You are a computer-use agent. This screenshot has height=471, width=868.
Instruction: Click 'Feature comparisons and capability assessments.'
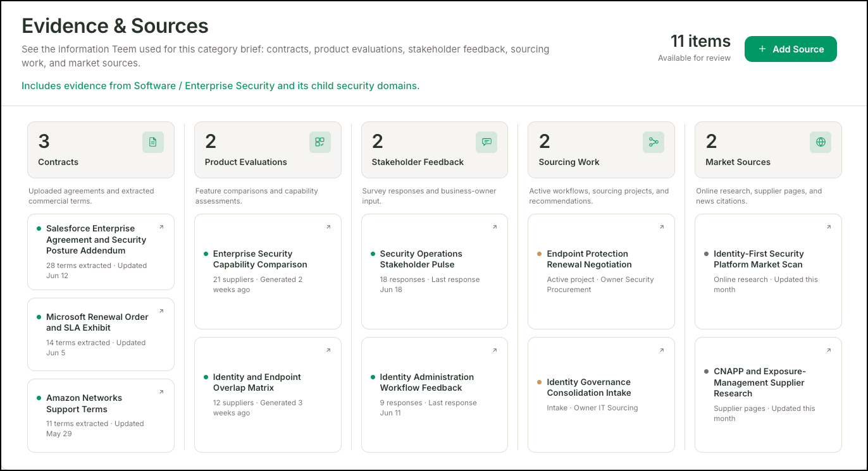tap(257, 196)
